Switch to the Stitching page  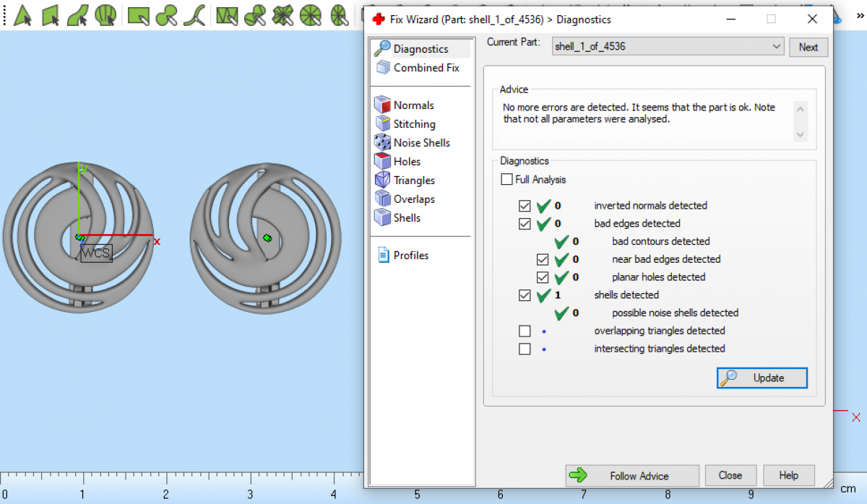[414, 124]
